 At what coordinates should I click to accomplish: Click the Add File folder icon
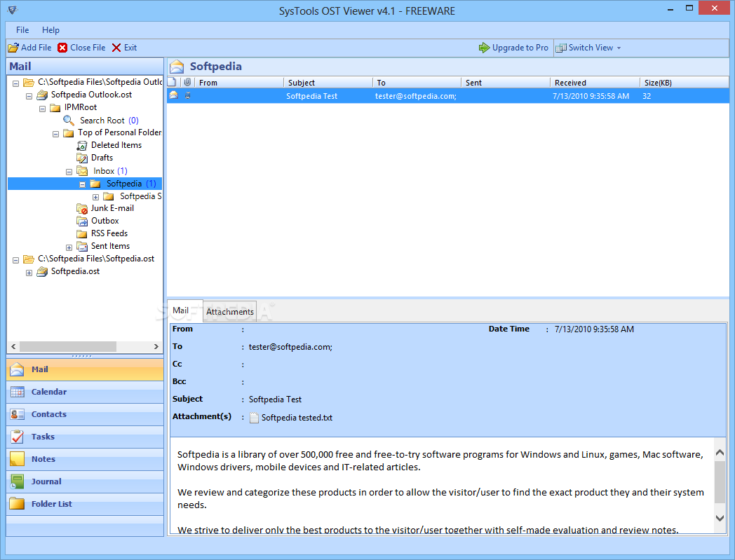pos(13,48)
